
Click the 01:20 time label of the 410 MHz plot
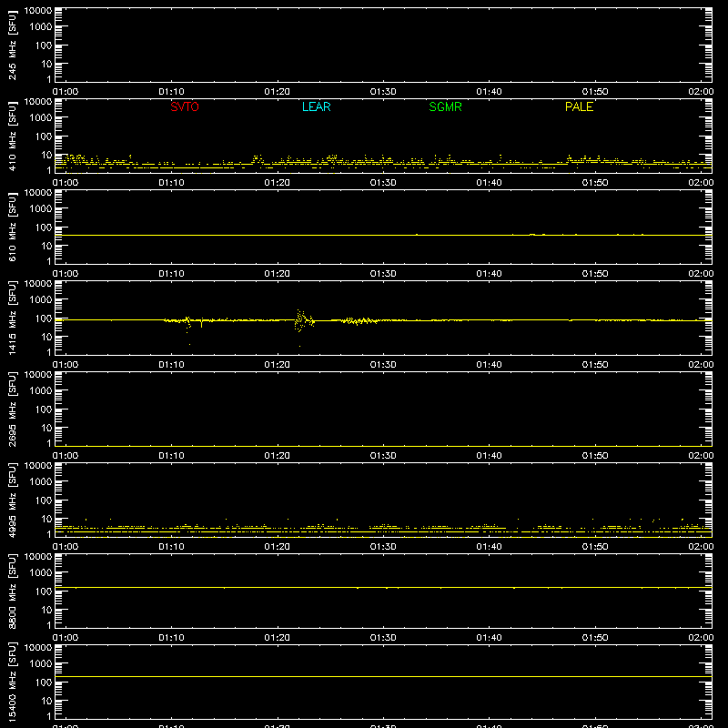tap(278, 183)
